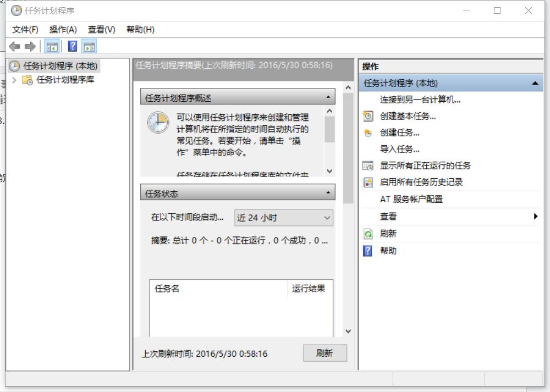The width and height of the screenshot is (550, 392).
Task: Toggle the action pane toolbar icon
Action: [x=88, y=46]
